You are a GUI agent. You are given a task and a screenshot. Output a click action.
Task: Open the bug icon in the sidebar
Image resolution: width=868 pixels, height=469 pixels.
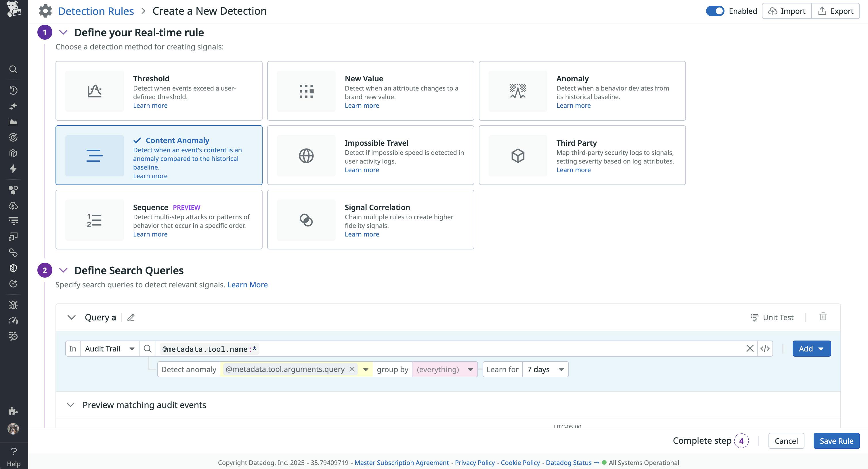[x=14, y=304]
